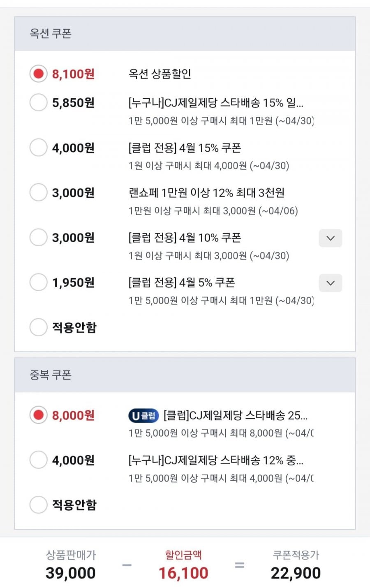The image size is (370, 588).
Task: Click the U클럽 badge icon
Action: pos(143,416)
